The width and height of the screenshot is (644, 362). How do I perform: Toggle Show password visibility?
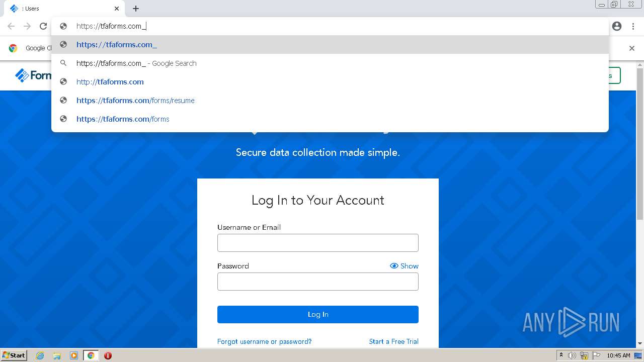point(404,266)
